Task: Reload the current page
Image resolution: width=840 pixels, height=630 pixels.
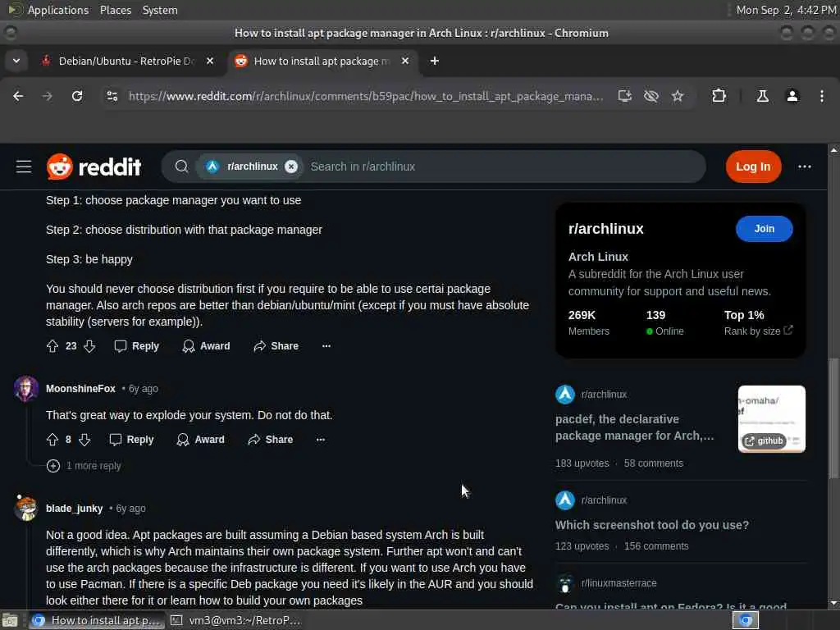Action: [77, 96]
